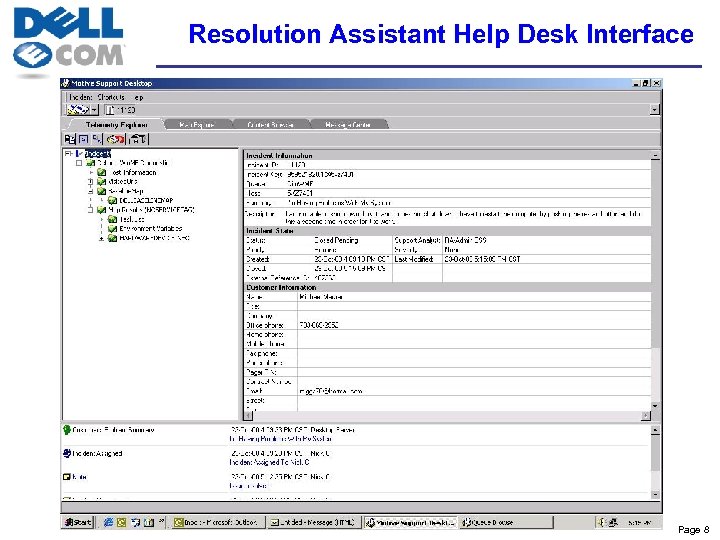Open the Shortcuts menu
The image size is (720, 540).
click(x=111, y=97)
